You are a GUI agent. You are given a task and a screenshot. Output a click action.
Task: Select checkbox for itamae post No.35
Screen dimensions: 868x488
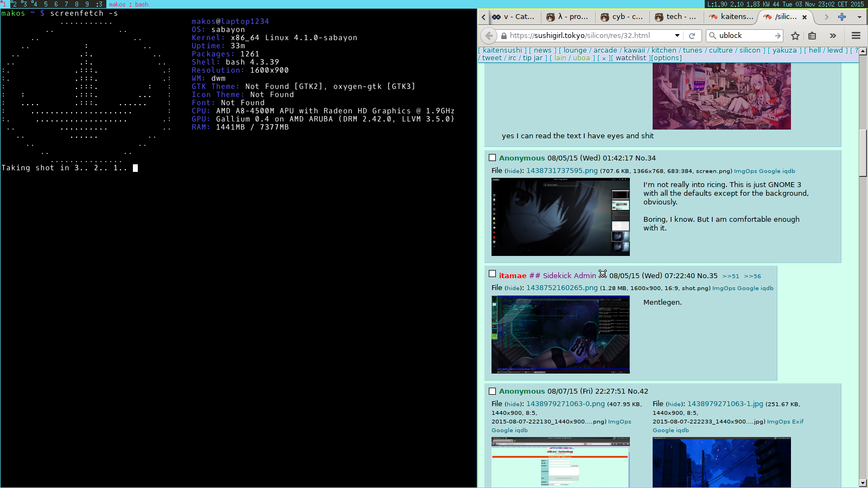pos(493,274)
